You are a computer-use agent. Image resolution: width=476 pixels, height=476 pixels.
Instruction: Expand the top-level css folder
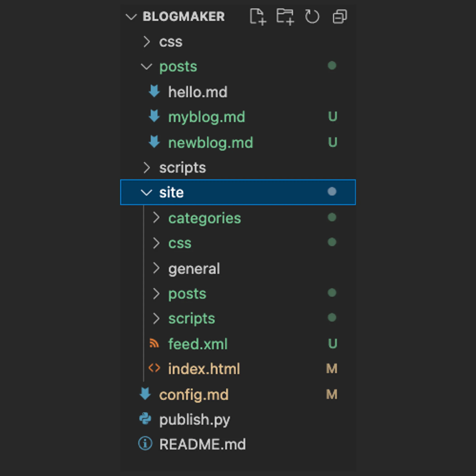[147, 42]
